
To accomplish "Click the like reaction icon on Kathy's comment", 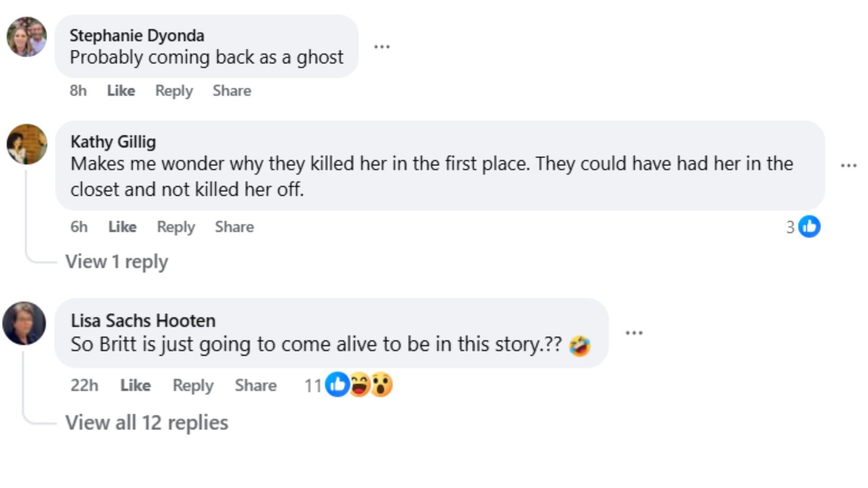I will (809, 226).
